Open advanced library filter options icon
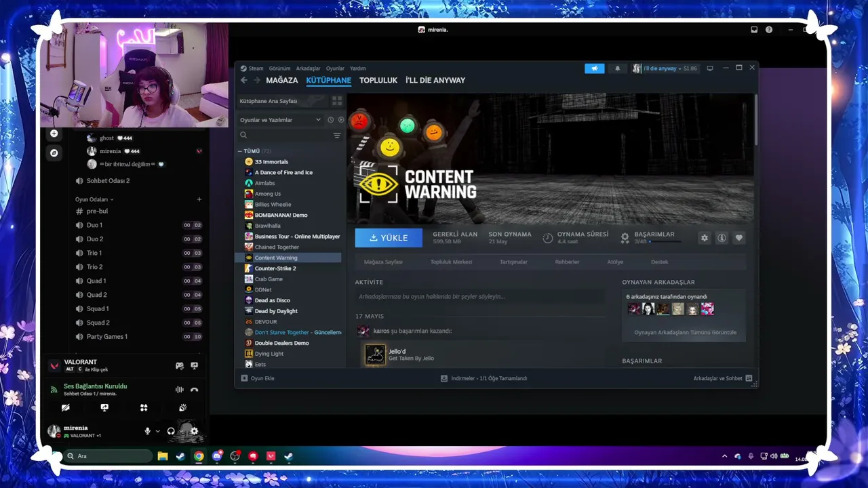 coord(337,135)
